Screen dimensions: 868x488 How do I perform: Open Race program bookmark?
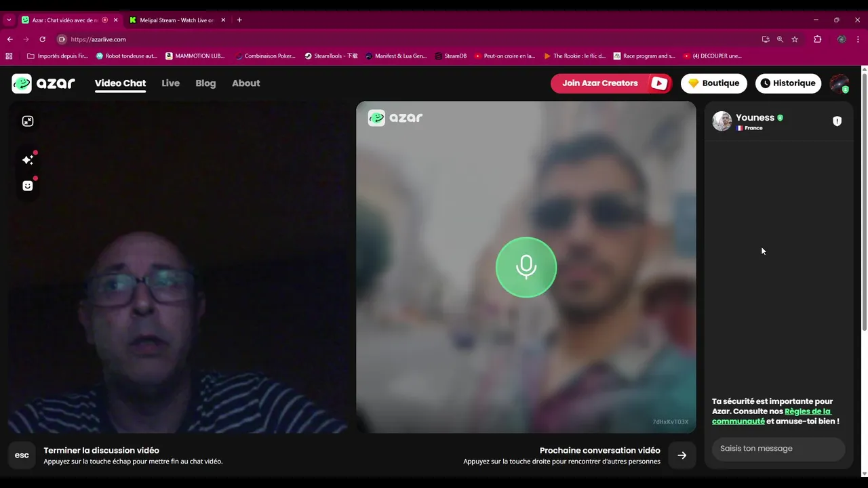coord(645,56)
